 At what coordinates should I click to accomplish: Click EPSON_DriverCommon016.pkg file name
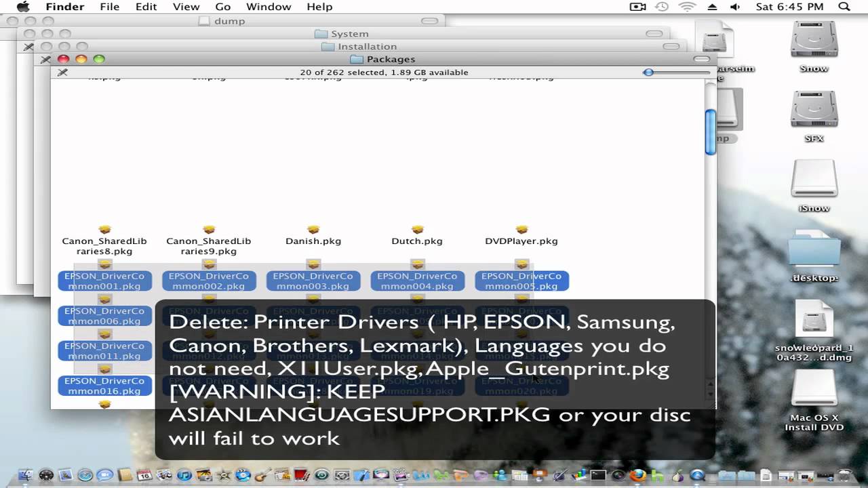[104, 386]
